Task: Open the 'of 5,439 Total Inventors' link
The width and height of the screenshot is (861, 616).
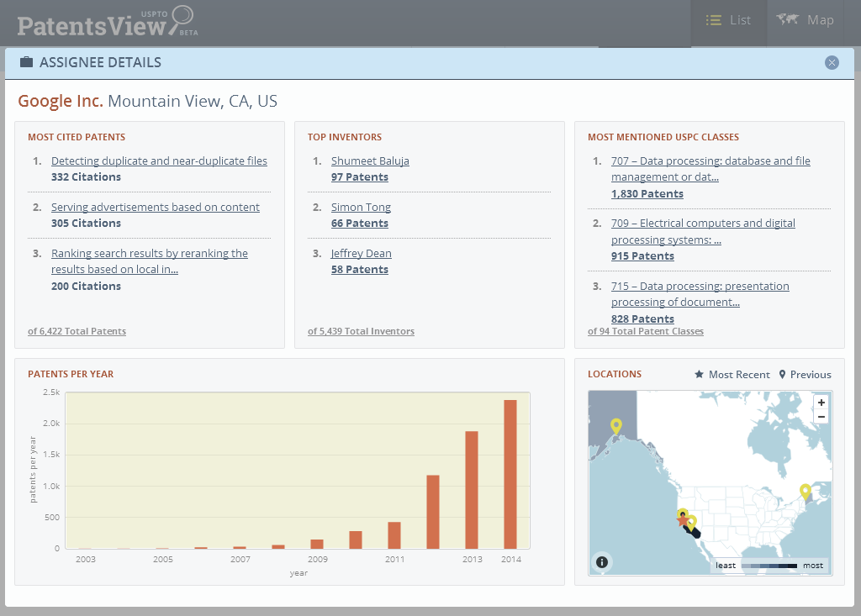Action: (361, 331)
